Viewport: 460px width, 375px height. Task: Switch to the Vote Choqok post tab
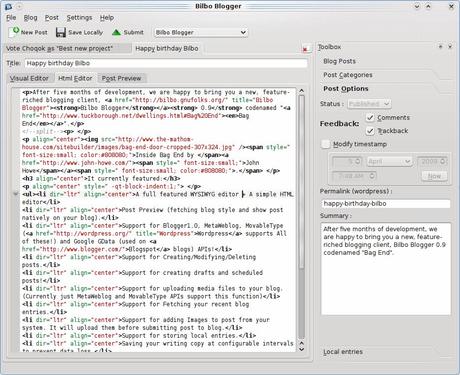pyautogui.click(x=67, y=48)
